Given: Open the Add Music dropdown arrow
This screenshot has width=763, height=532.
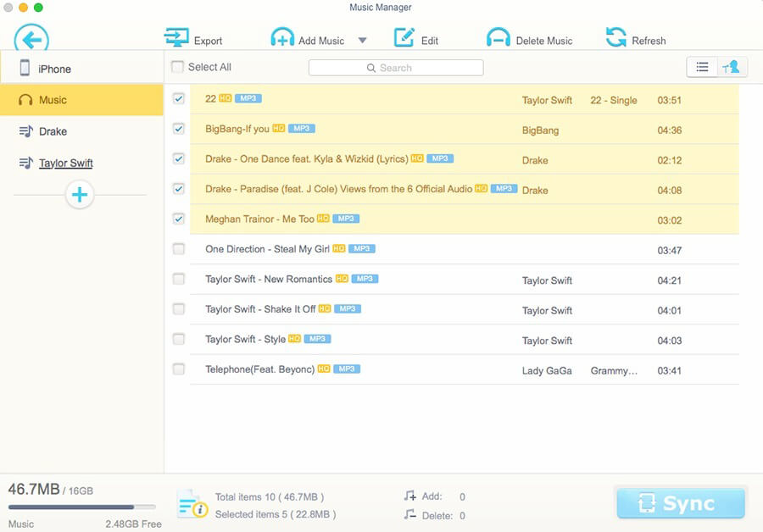Looking at the screenshot, I should coord(362,41).
